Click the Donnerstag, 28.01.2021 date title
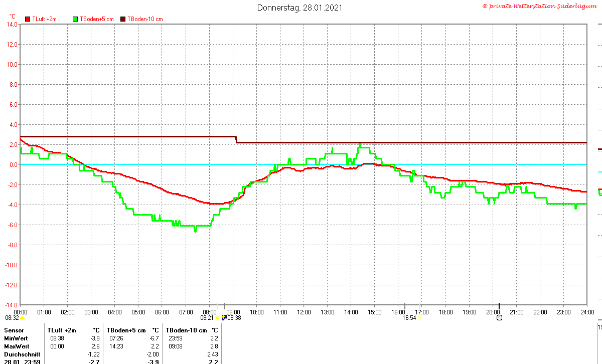602x364 pixels. (300, 8)
